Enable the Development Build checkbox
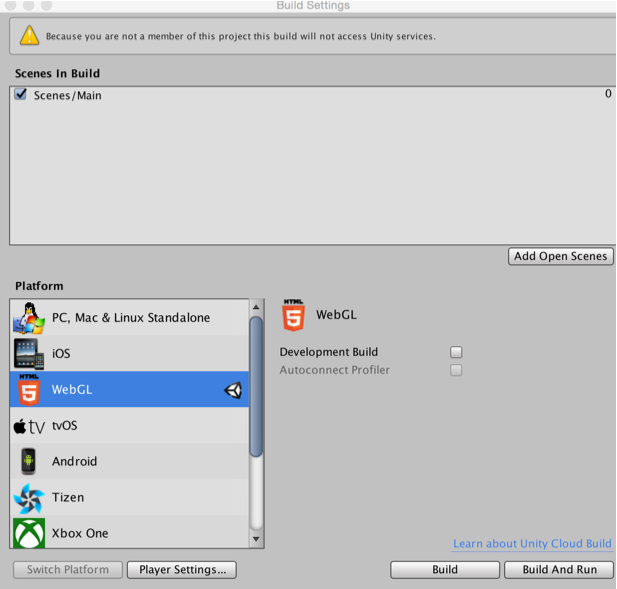Viewport: 617px width, 589px height. click(x=456, y=352)
